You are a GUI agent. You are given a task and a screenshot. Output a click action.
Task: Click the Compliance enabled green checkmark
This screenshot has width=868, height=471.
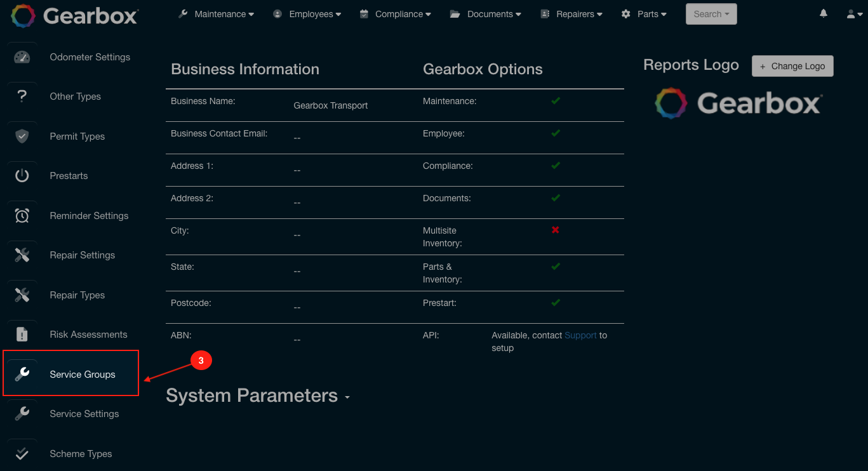pyautogui.click(x=556, y=166)
